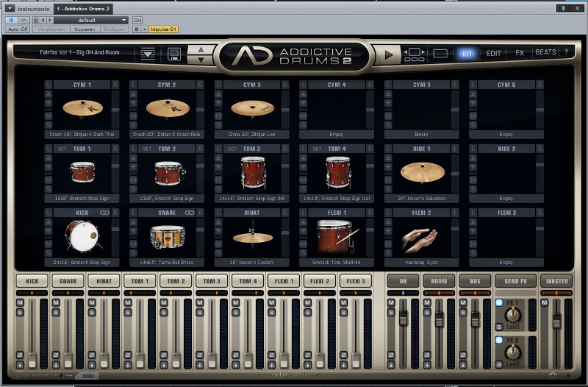Click the China cymbal image in CYM 3
588x387 pixels.
(x=252, y=108)
